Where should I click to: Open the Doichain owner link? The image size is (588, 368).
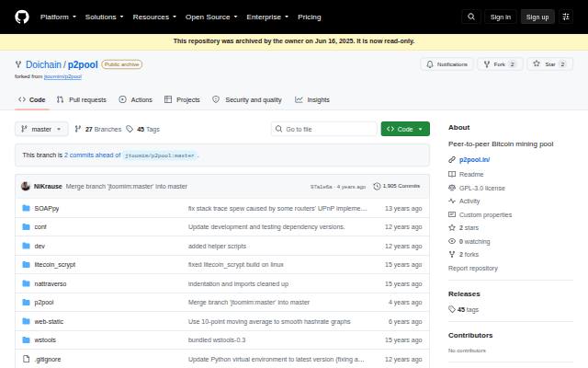pos(43,64)
